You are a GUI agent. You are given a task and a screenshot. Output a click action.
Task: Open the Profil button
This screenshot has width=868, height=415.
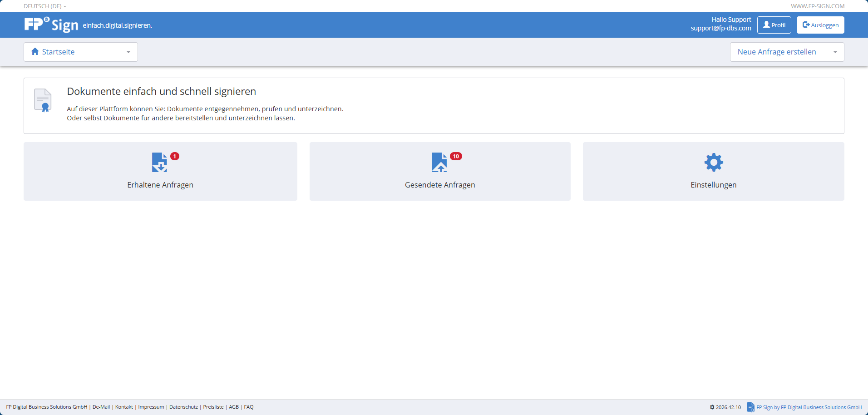(774, 25)
